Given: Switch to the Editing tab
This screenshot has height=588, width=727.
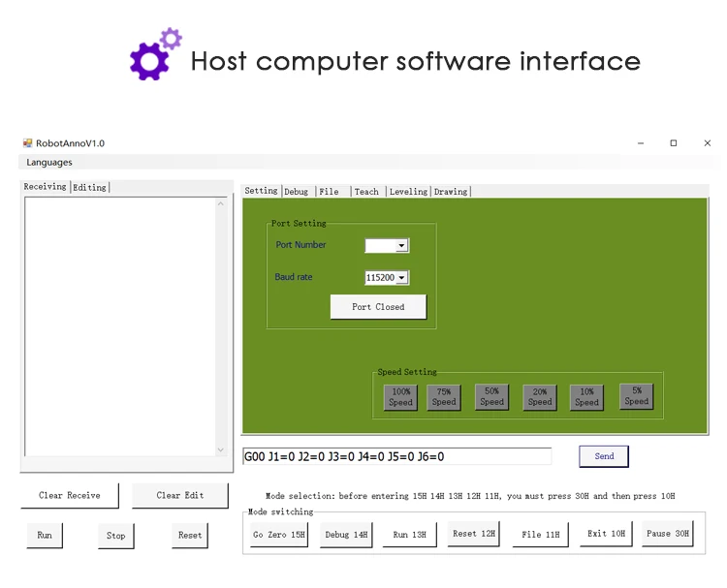Looking at the screenshot, I should tap(90, 187).
